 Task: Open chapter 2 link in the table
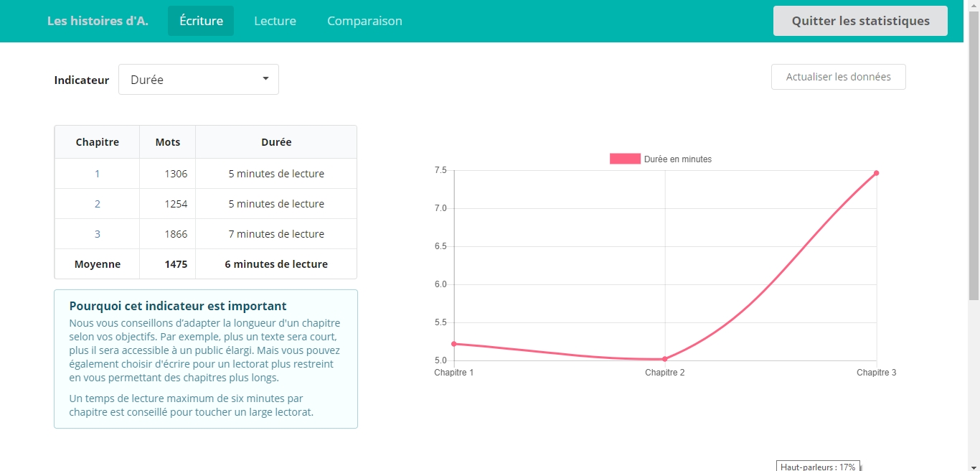pos(98,204)
